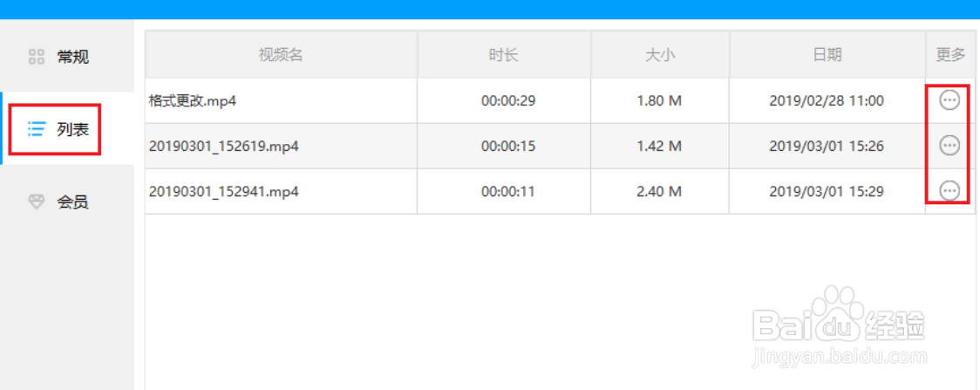
Task: Select the 20190301_152619.mp4 file name
Action: pyautogui.click(x=224, y=147)
